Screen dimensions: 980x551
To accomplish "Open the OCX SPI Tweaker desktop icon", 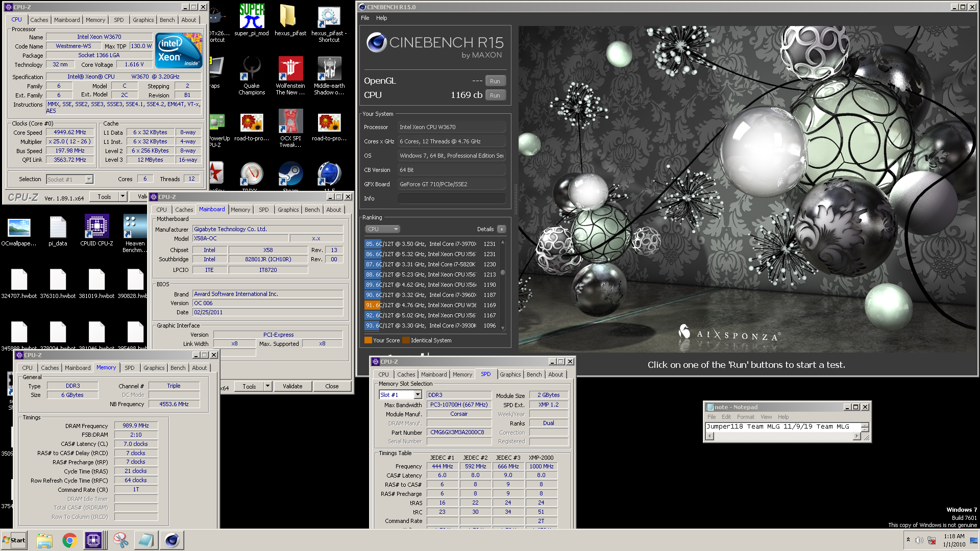I will (290, 128).
